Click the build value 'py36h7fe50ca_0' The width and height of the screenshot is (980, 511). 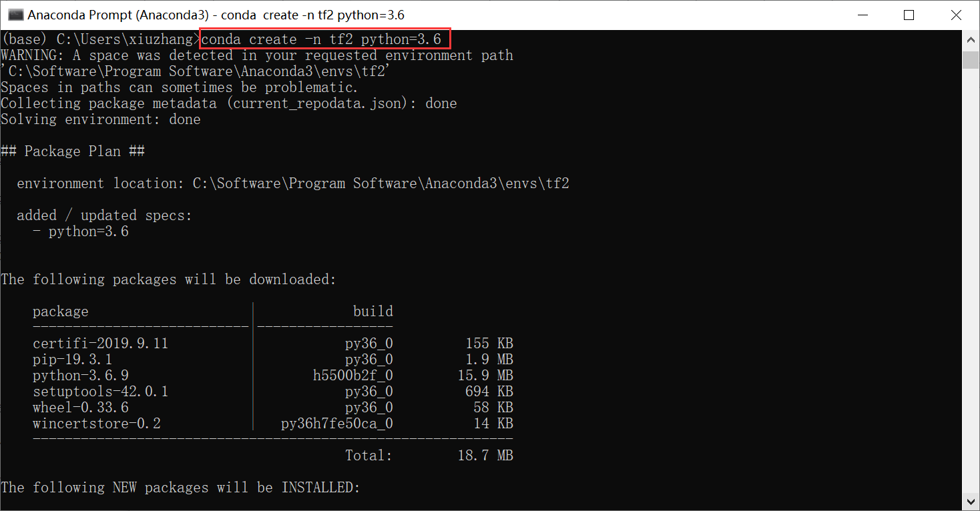click(337, 424)
